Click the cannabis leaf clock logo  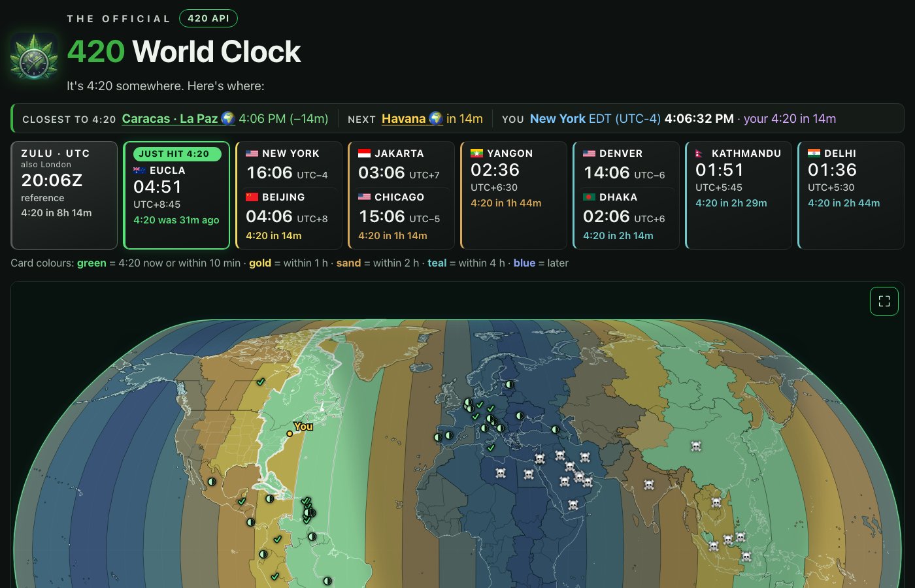(34, 57)
